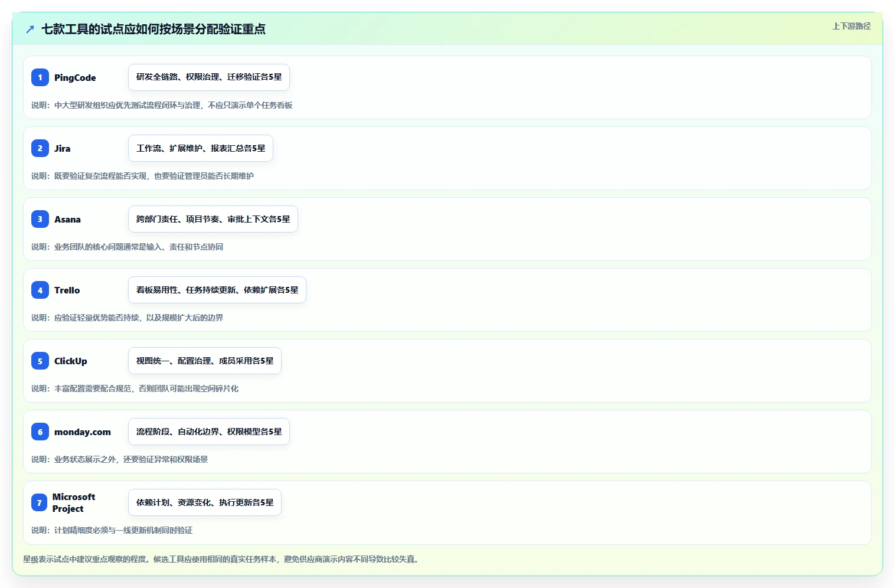Click the 流程阶段、自动化边界、权限模型各5星 pill
Image resolution: width=895 pixels, height=588 pixels.
pos(209,432)
